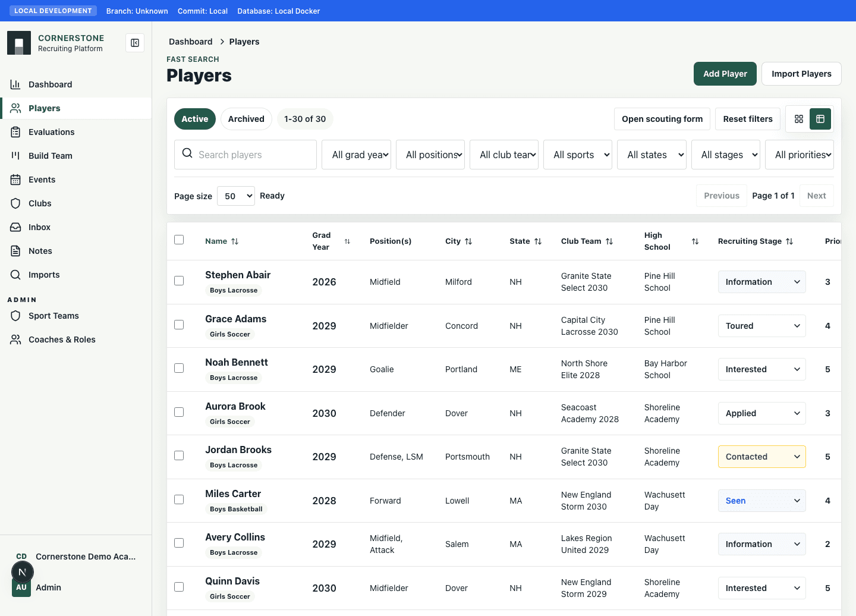Toggle the select-all header checkbox
The image size is (856, 616).
tap(179, 240)
